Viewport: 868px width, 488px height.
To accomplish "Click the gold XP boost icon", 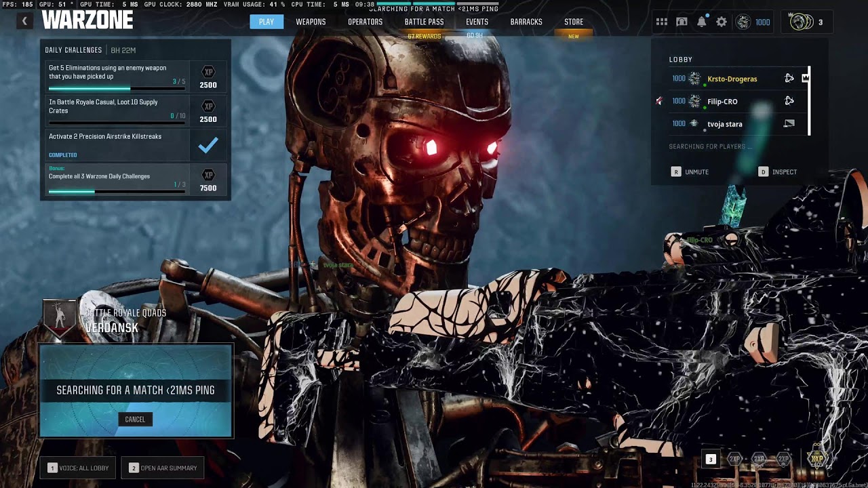I will tap(818, 458).
